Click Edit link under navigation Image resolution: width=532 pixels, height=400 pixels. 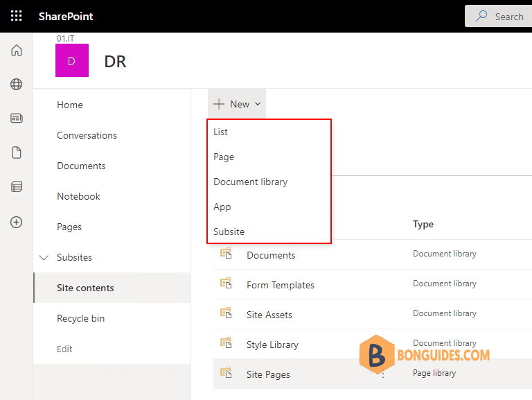tap(64, 349)
